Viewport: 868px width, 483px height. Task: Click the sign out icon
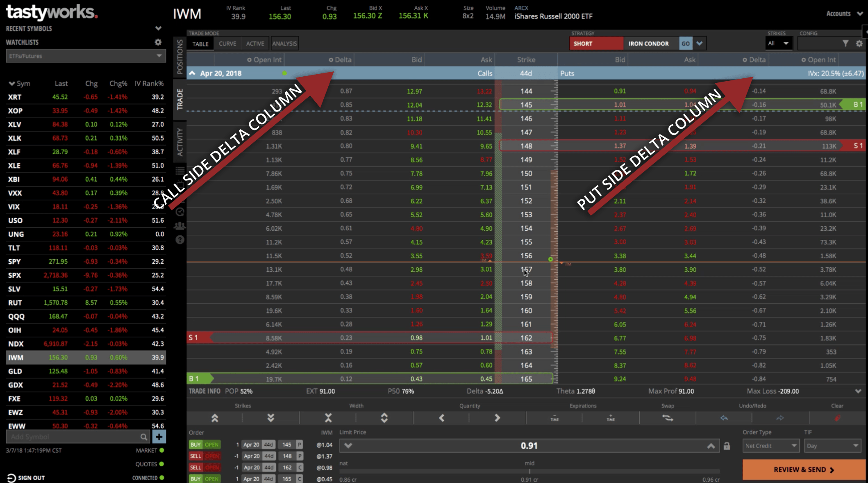tap(11, 478)
